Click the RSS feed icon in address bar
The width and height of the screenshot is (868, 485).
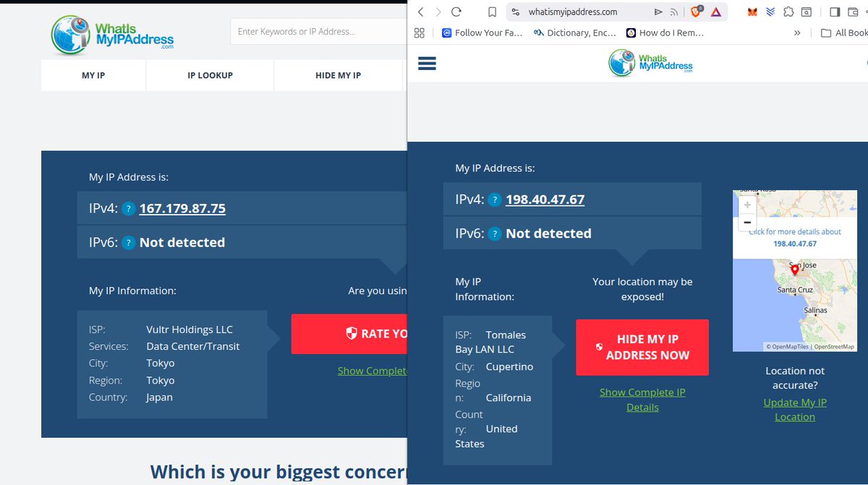click(674, 12)
